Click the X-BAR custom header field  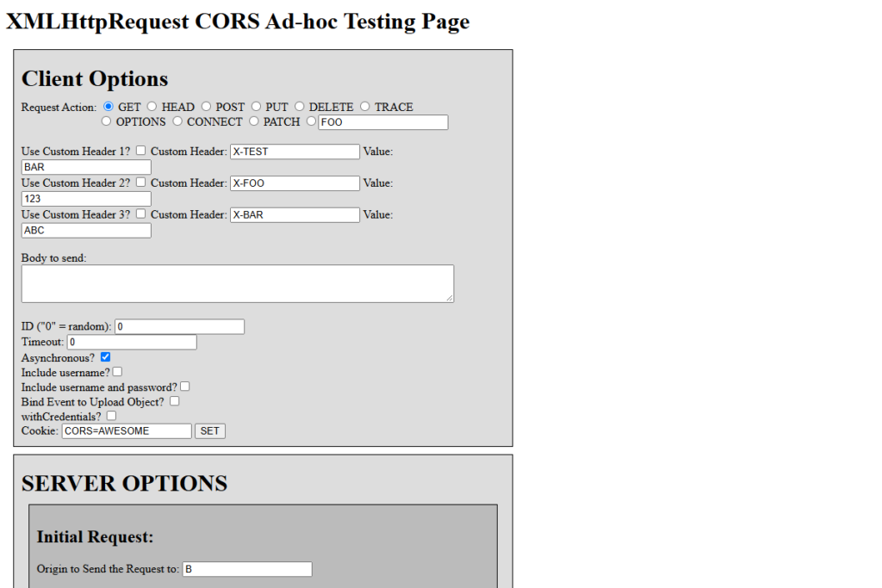[295, 214]
